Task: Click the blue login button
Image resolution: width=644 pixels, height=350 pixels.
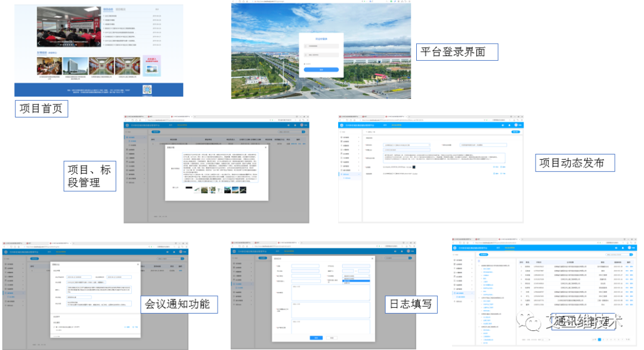Action: [321, 70]
